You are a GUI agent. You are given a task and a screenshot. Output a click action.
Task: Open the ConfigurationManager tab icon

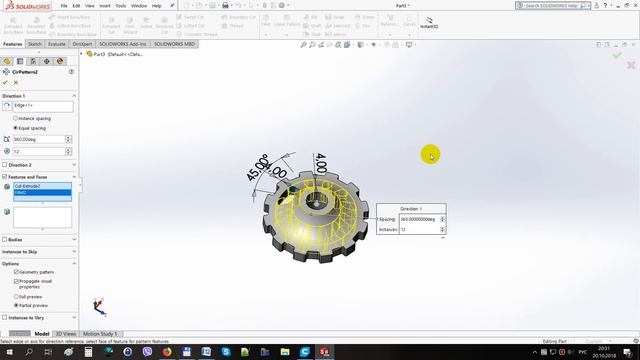point(33,61)
